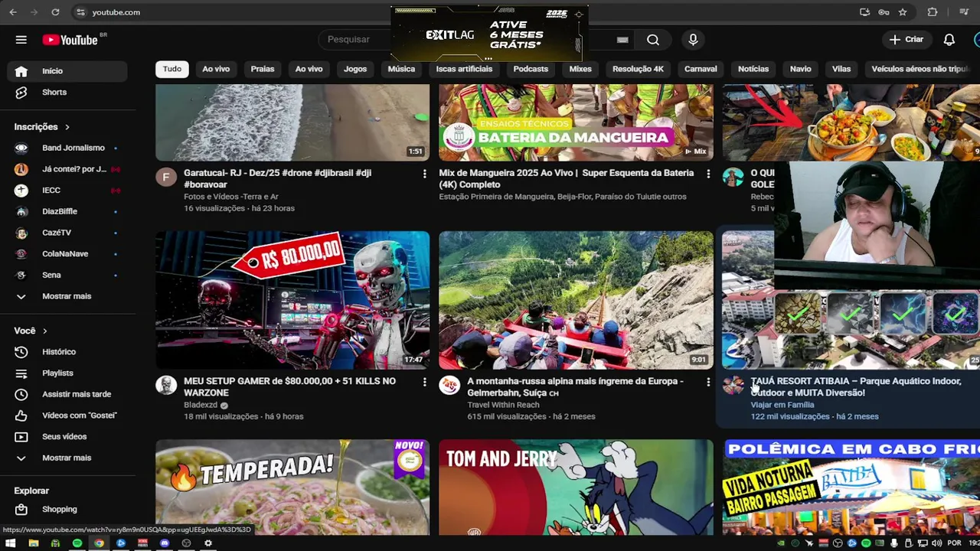Open Playlists in the sidebar
Screen dimensions: 980x551
(x=67, y=373)
